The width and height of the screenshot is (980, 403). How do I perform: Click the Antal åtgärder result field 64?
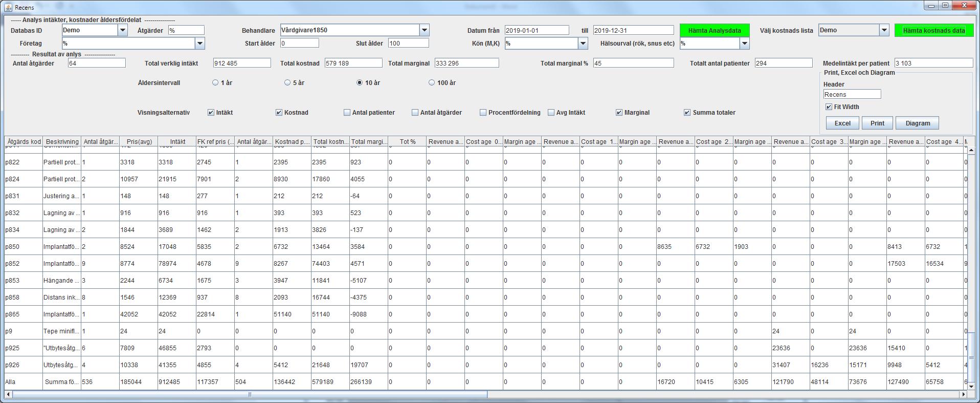pyautogui.click(x=97, y=63)
